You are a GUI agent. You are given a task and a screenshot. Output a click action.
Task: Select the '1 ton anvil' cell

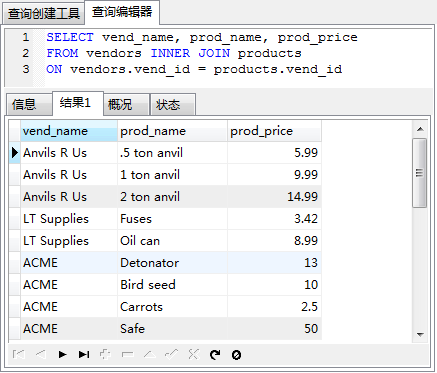click(x=172, y=175)
